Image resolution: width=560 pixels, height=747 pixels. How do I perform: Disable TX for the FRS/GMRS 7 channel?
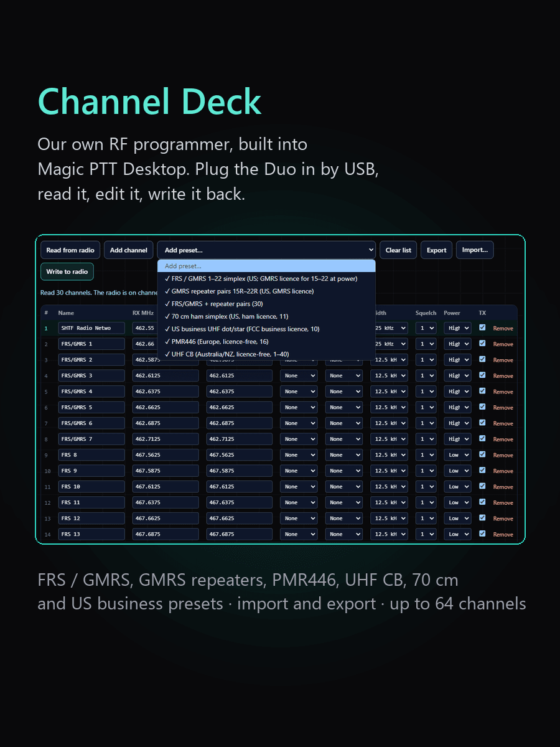tap(482, 438)
